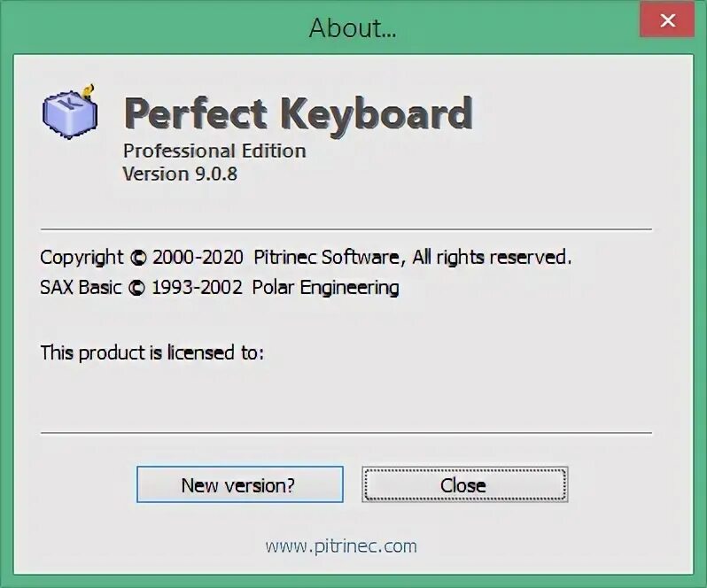This screenshot has width=707, height=588.
Task: Click the Perfect Keyboard product heading
Action: click(298, 114)
